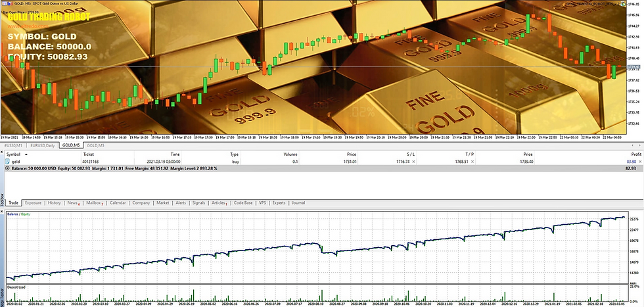
Task: Click the gold symbol icon in the trade row
Action: [x=8, y=162]
